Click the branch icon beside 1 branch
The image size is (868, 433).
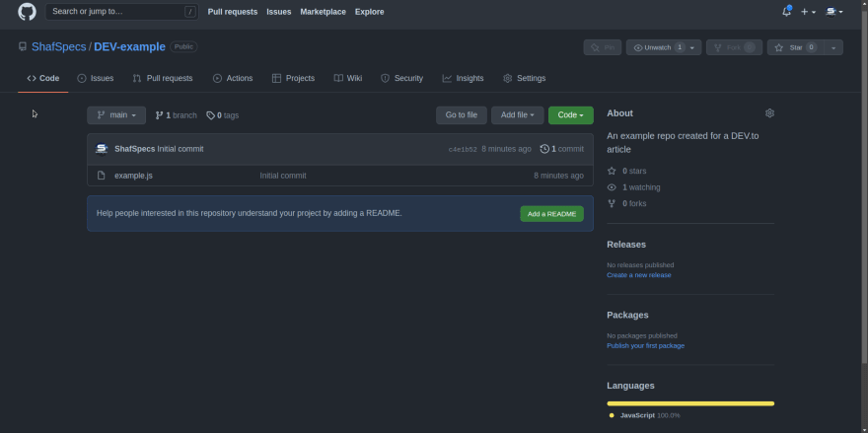pyautogui.click(x=160, y=115)
